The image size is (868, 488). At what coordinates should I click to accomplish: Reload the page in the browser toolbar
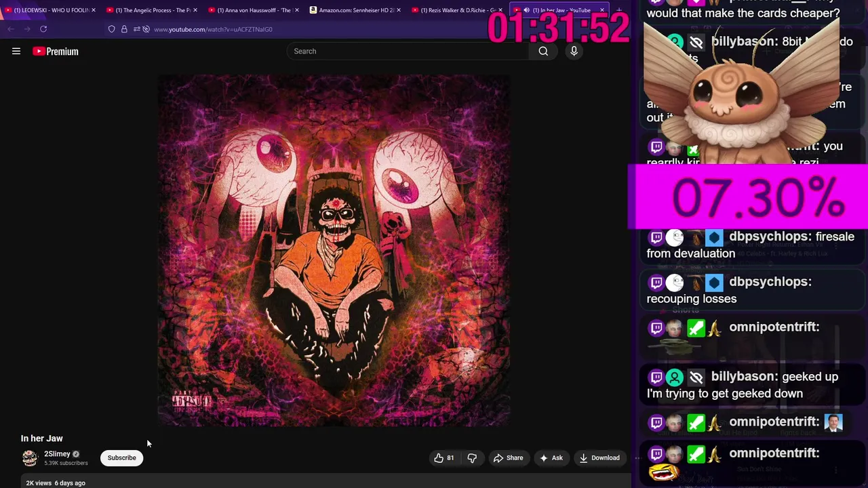(43, 29)
